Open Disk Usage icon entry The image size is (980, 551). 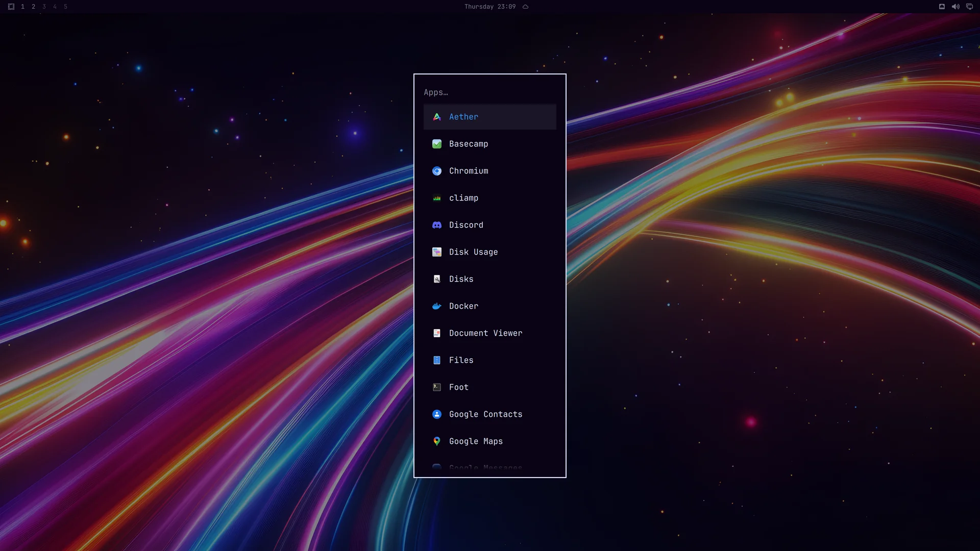pos(437,252)
